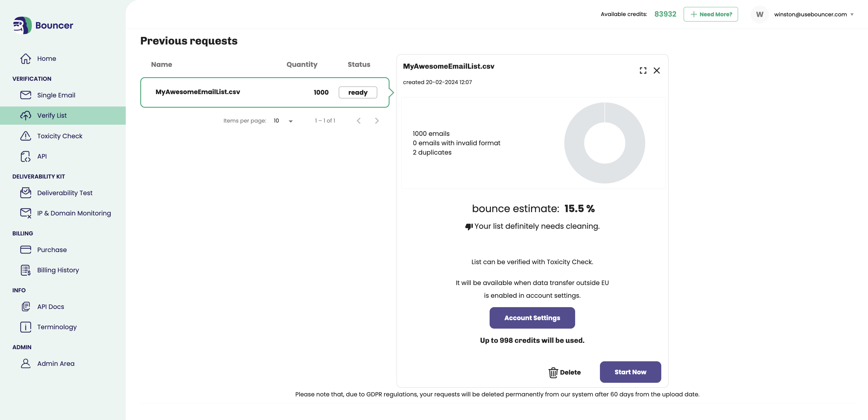
Task: Select the MyAwesomeEmailList.csv row
Action: (265, 92)
